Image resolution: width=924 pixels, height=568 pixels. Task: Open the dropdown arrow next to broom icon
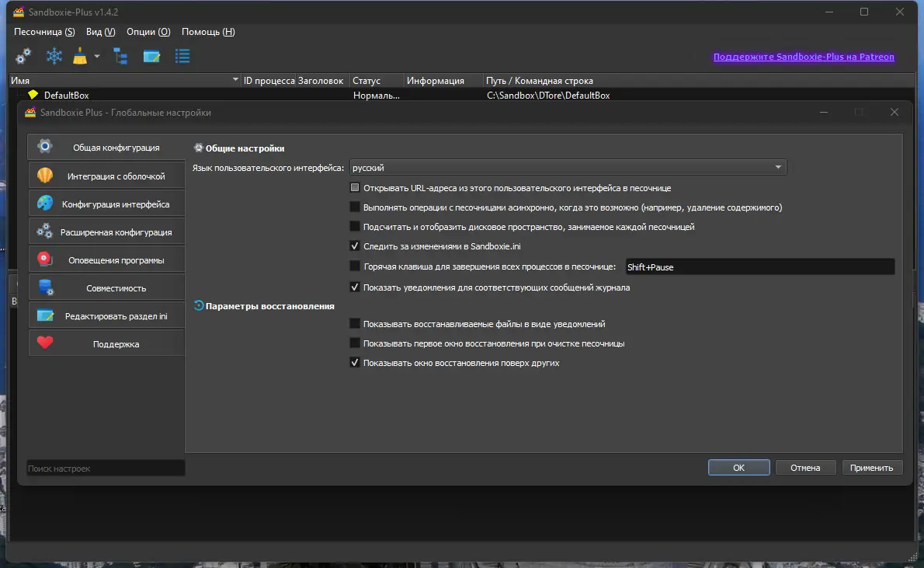96,57
